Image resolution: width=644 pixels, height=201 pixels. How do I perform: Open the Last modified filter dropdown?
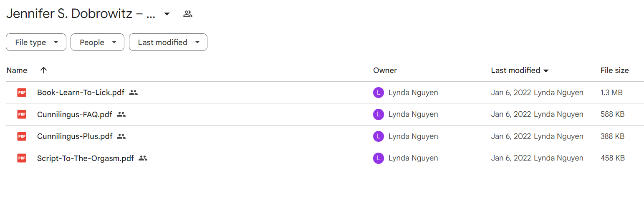pyautogui.click(x=168, y=42)
